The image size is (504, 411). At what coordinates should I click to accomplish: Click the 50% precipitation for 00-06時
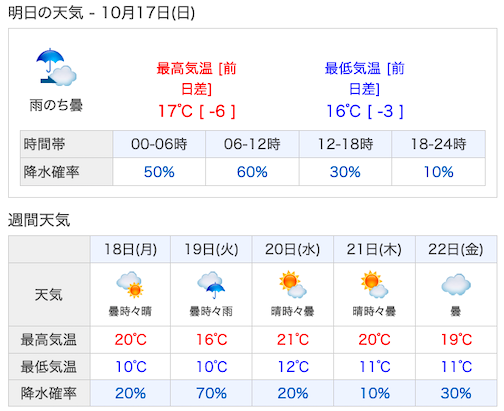pyautogui.click(x=159, y=172)
